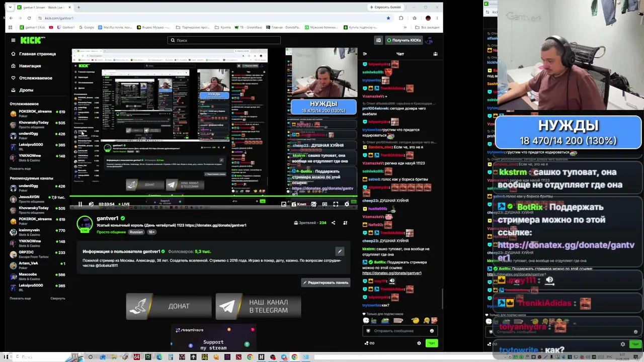
Task: Create a clip with the Клип button
Action: click(299, 204)
